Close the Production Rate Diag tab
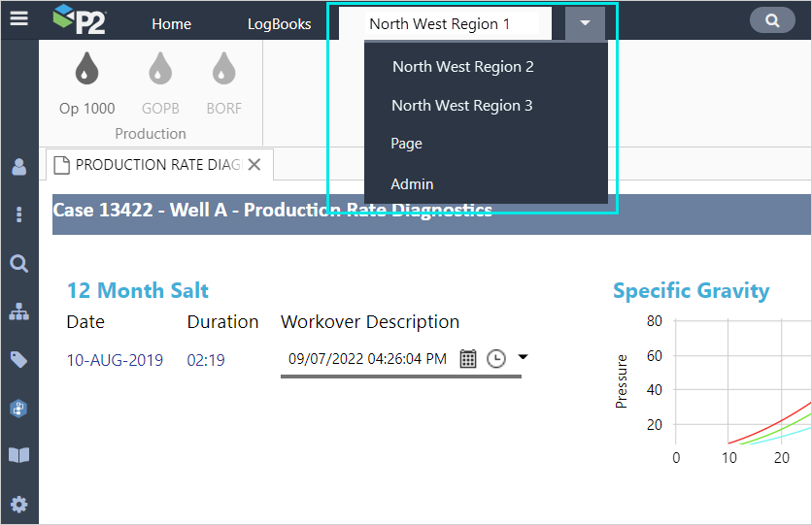The height and width of the screenshot is (525, 812). point(254,165)
